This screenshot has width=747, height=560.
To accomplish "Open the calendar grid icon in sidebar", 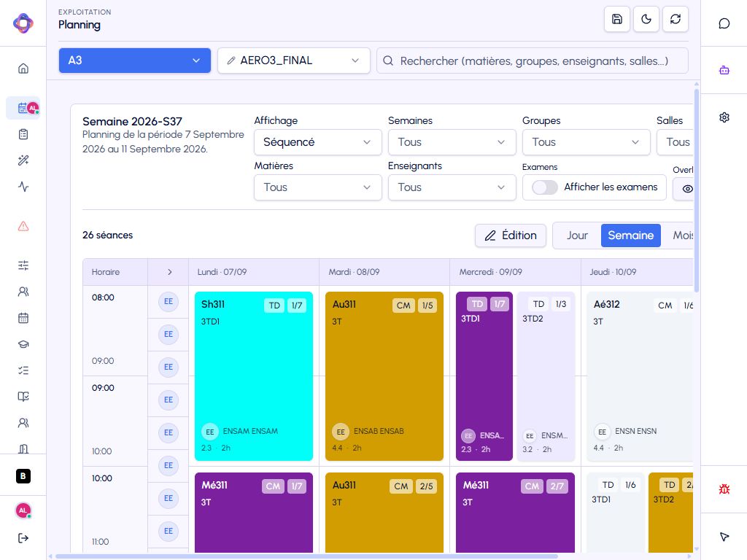I will pyautogui.click(x=23, y=318).
